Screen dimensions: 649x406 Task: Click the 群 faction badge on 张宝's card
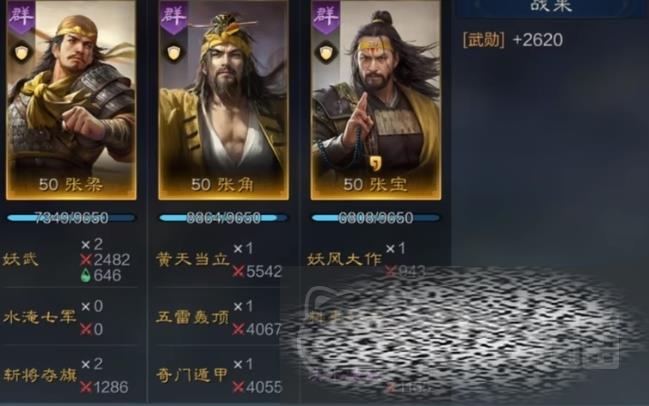point(326,16)
